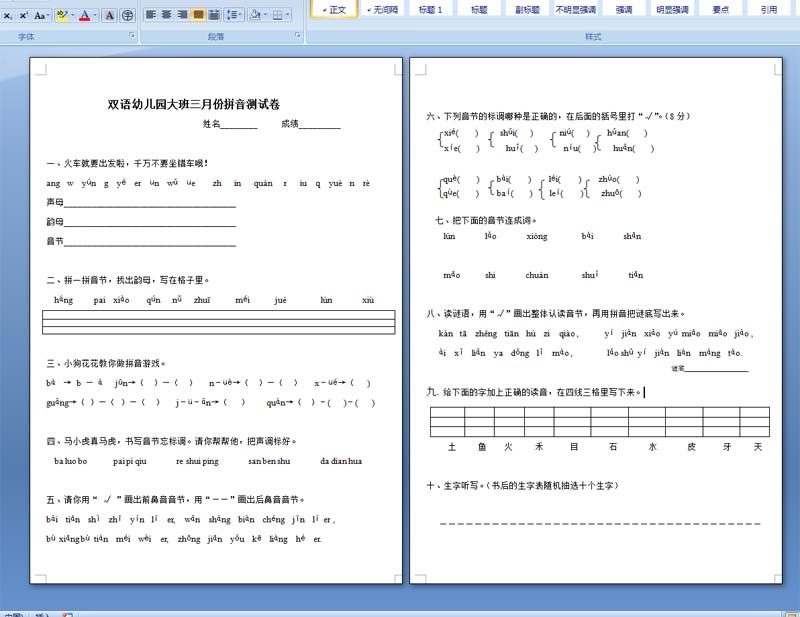800x617 pixels.
Task: Click heading 一、火车就要出发啦
Action: (127, 163)
